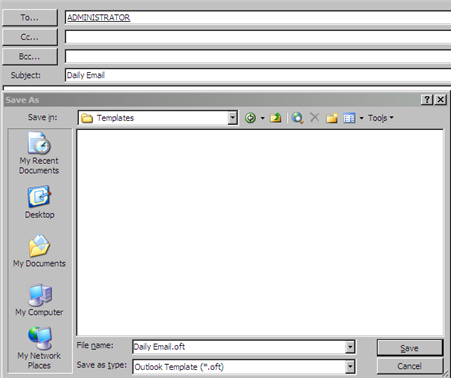Select Desktop in places bar

[x=39, y=202]
